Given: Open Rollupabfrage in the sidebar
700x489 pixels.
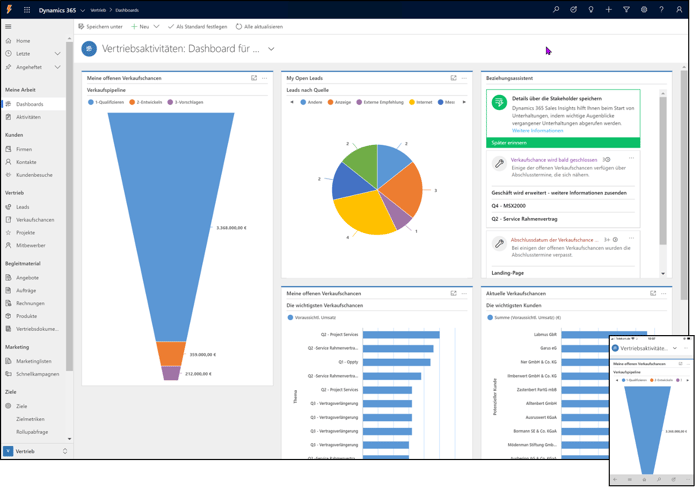Looking at the screenshot, I should [33, 432].
